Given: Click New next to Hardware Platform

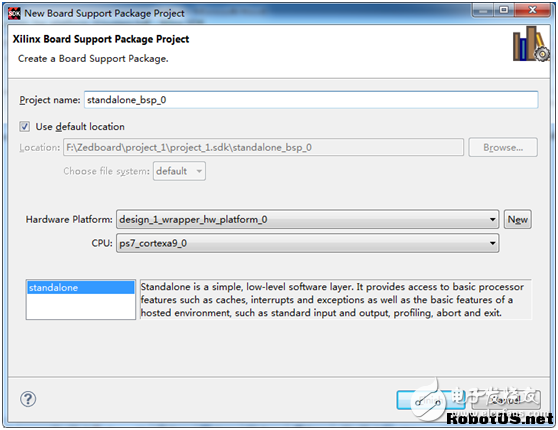Looking at the screenshot, I should point(517,219).
